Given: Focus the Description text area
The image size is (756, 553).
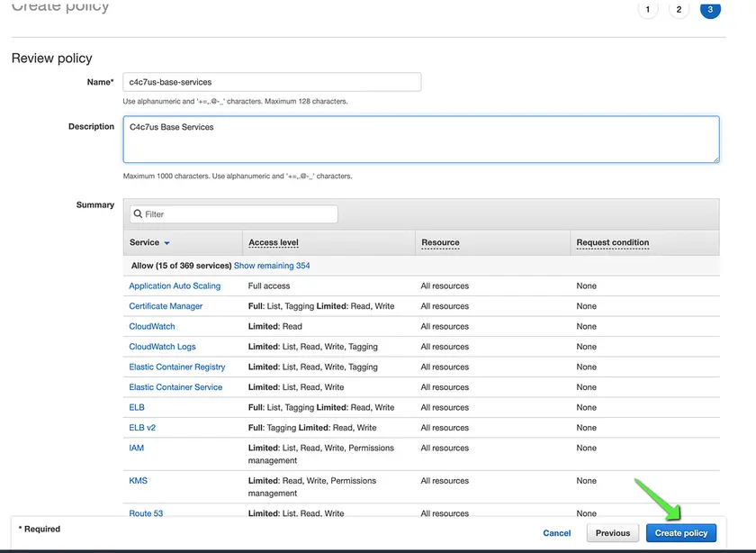Looking at the screenshot, I should click(421, 139).
